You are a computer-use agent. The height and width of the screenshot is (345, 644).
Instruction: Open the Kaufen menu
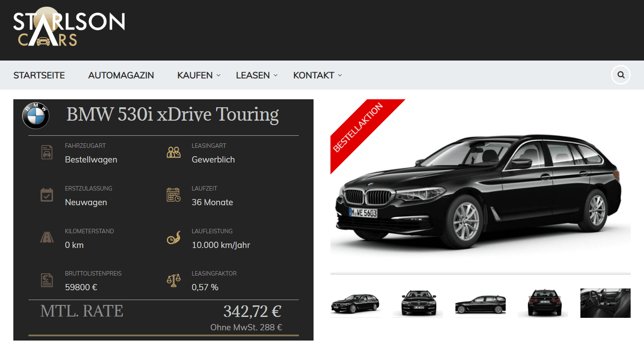pos(195,75)
